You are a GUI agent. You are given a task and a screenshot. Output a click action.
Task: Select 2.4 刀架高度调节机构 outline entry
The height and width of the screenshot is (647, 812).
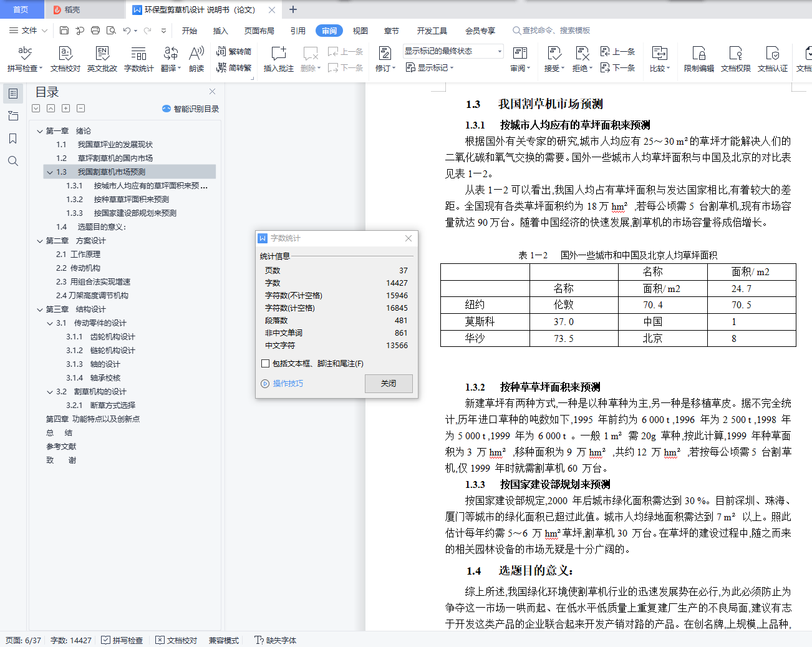tap(92, 296)
